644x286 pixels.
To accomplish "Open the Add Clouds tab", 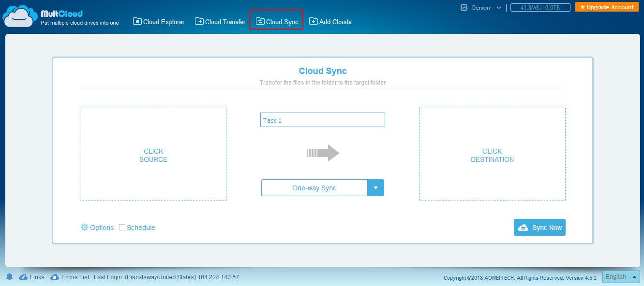I will pos(330,22).
